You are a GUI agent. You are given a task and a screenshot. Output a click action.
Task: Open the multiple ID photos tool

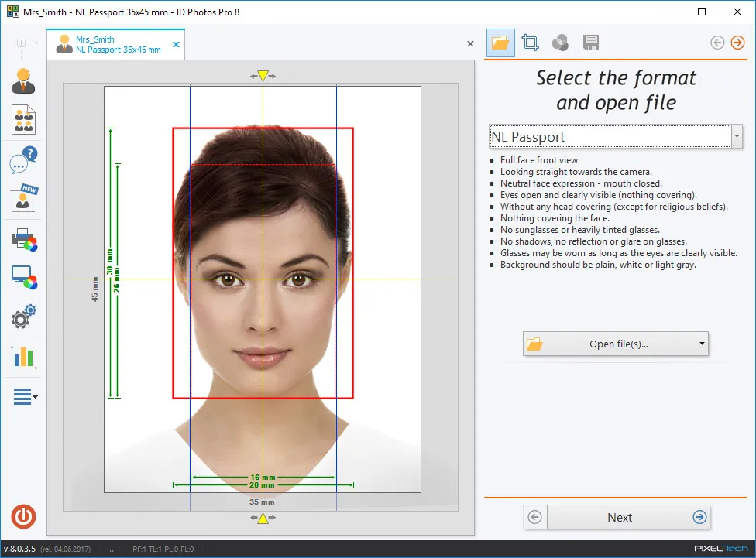[x=22, y=120]
